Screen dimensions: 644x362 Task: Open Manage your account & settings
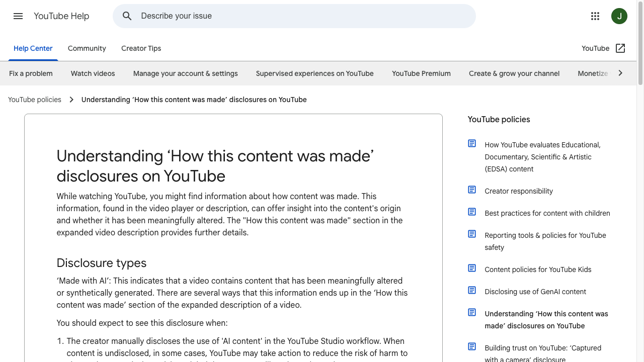click(x=186, y=73)
